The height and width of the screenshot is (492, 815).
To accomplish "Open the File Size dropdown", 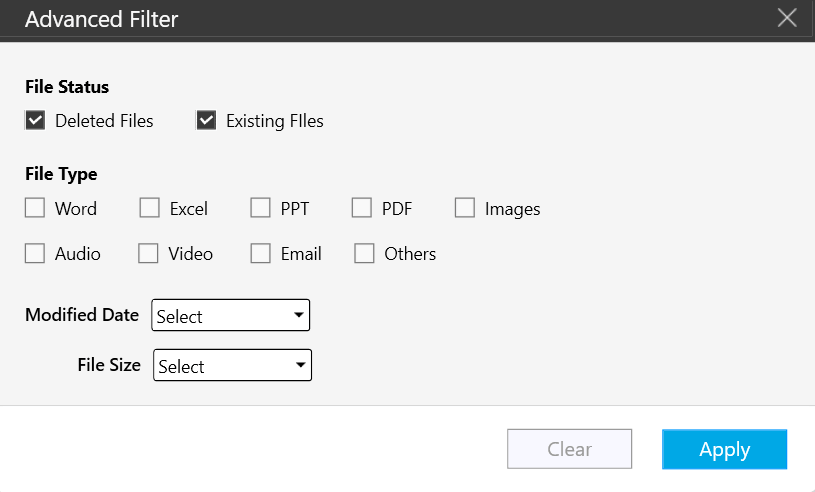I will [x=232, y=365].
